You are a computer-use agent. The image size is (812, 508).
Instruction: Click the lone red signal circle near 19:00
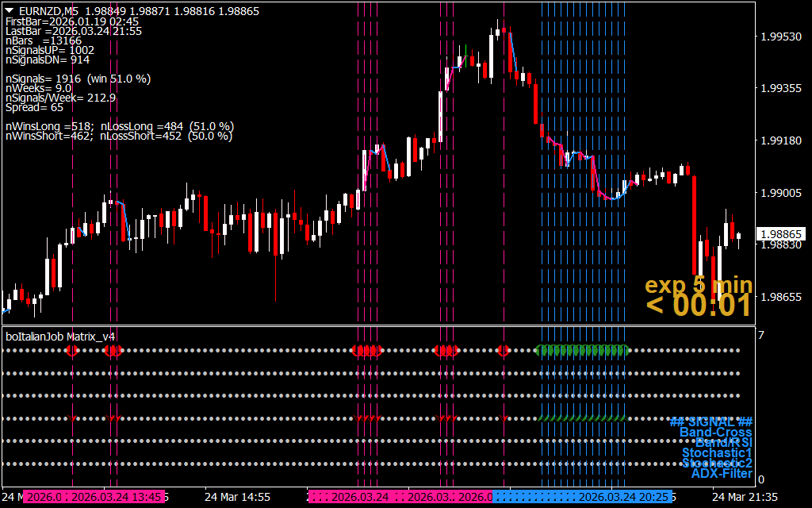tap(503, 350)
